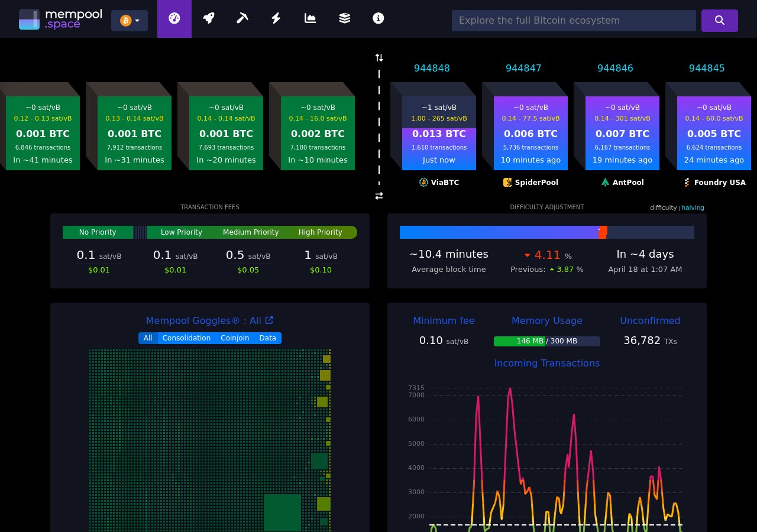
Task: Open mining stats via the pickaxe icon
Action: (242, 18)
